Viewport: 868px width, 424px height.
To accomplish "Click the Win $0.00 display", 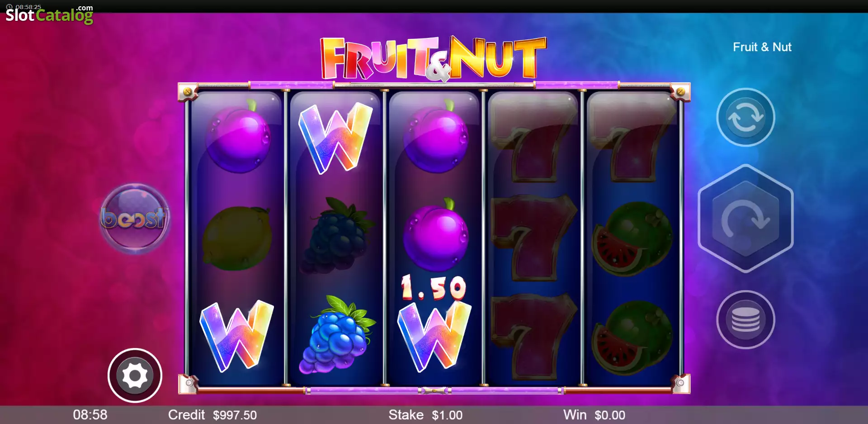I will (x=594, y=415).
